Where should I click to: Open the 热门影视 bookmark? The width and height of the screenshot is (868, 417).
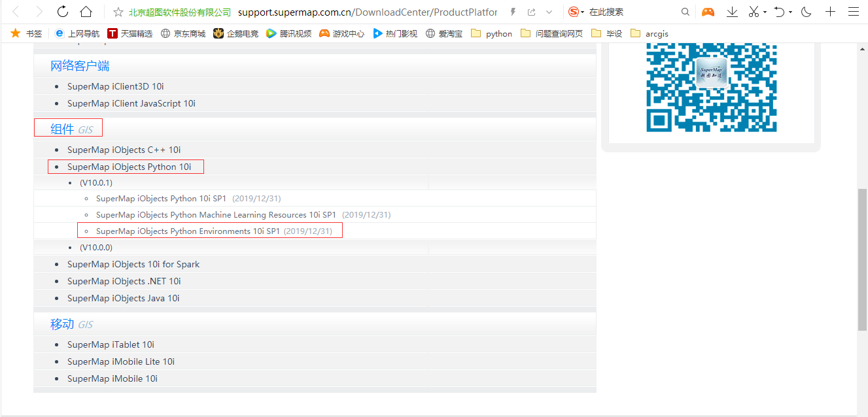(x=395, y=33)
